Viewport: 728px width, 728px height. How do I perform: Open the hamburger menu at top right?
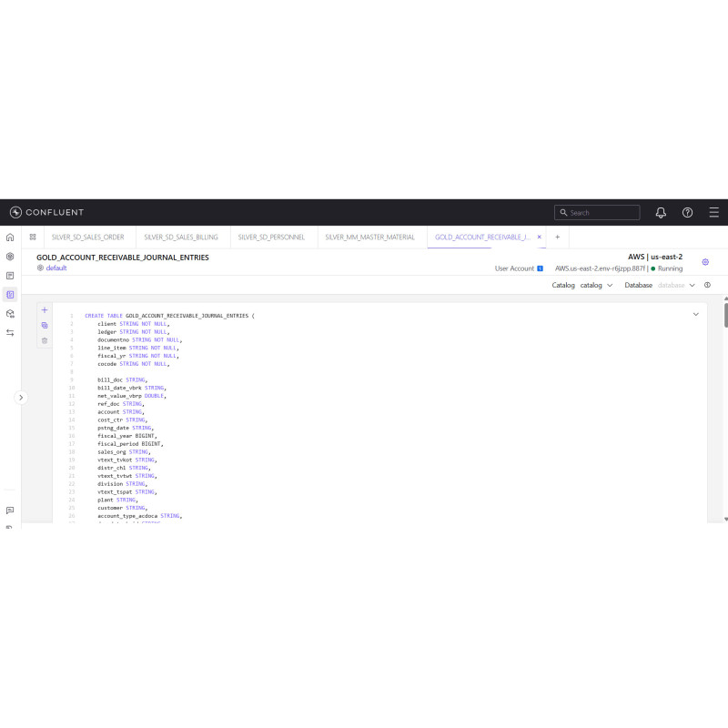click(x=714, y=212)
